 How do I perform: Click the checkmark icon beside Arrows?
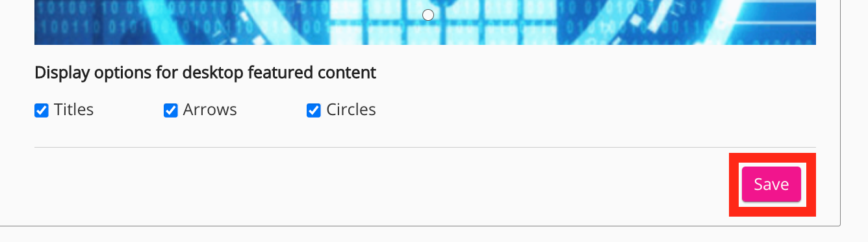pyautogui.click(x=171, y=111)
